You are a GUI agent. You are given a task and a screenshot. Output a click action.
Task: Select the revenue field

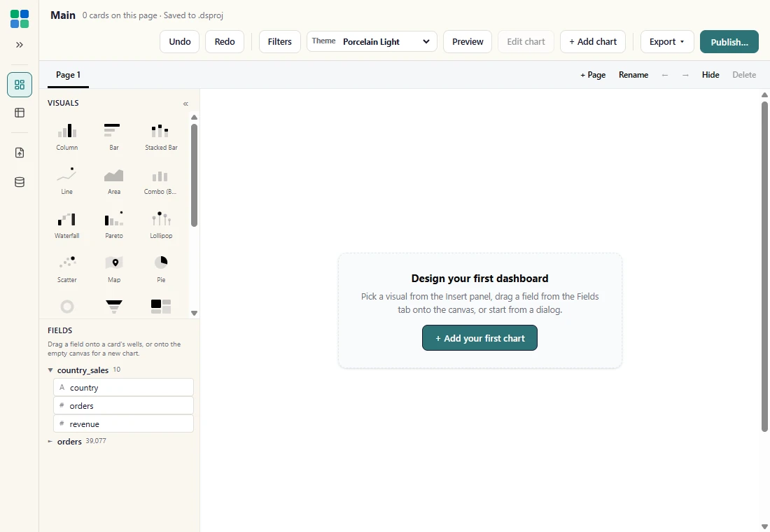click(x=123, y=424)
